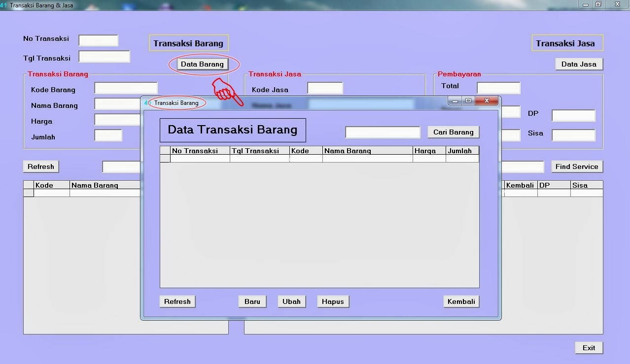Click into the No Transaksi input field
The image size is (630, 364).
click(x=98, y=40)
